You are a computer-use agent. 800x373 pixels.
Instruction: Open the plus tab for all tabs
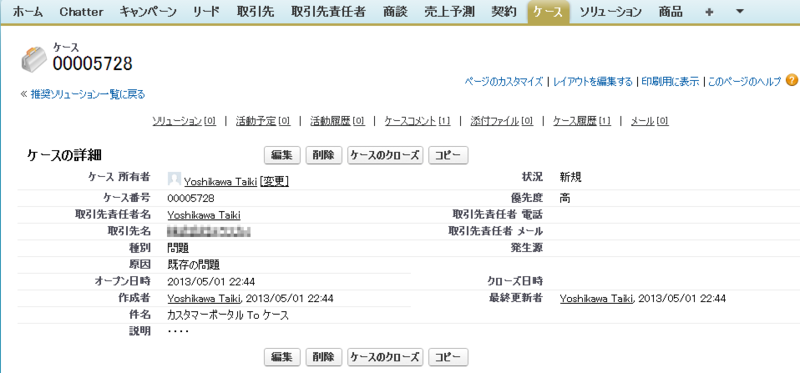pos(709,12)
